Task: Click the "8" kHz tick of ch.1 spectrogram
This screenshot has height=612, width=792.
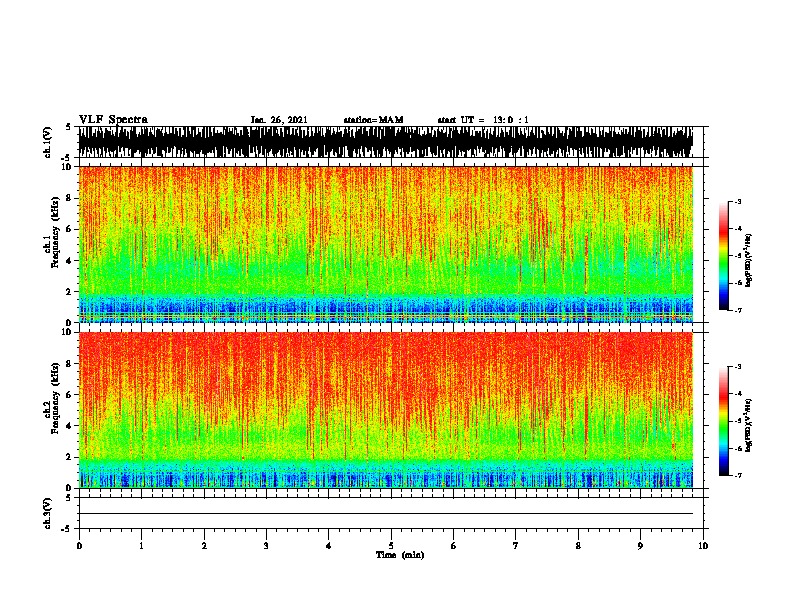Action: pos(70,198)
